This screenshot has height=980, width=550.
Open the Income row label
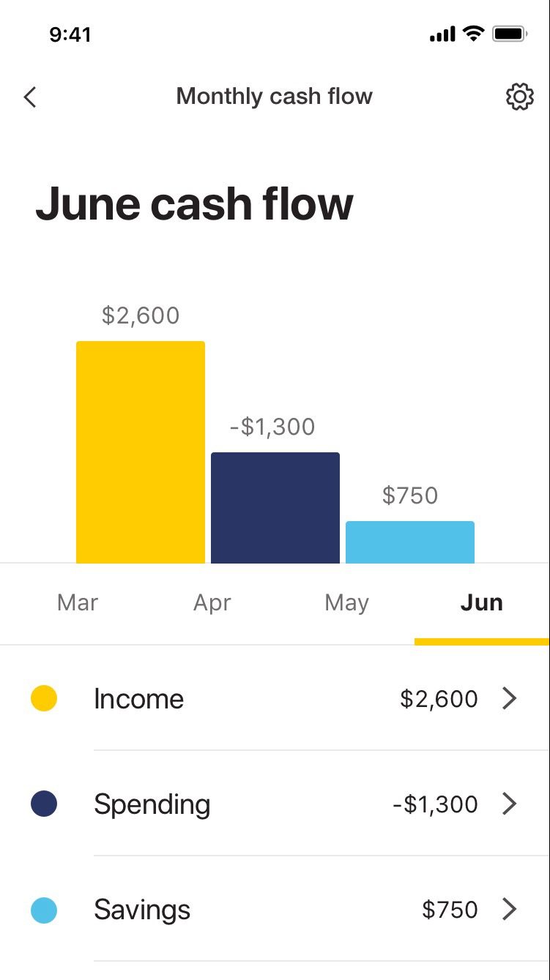point(138,699)
